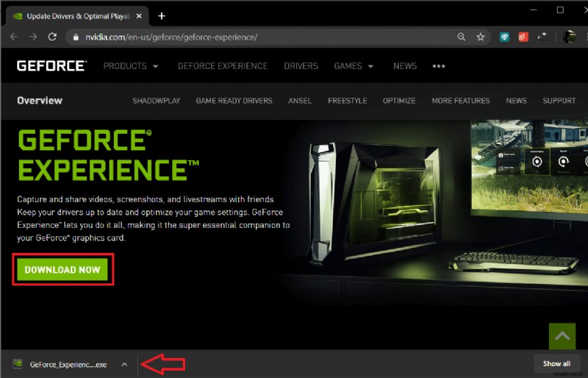This screenshot has width=588, height=378.
Task: Select the MORE FEATURES tab
Action: (x=461, y=101)
